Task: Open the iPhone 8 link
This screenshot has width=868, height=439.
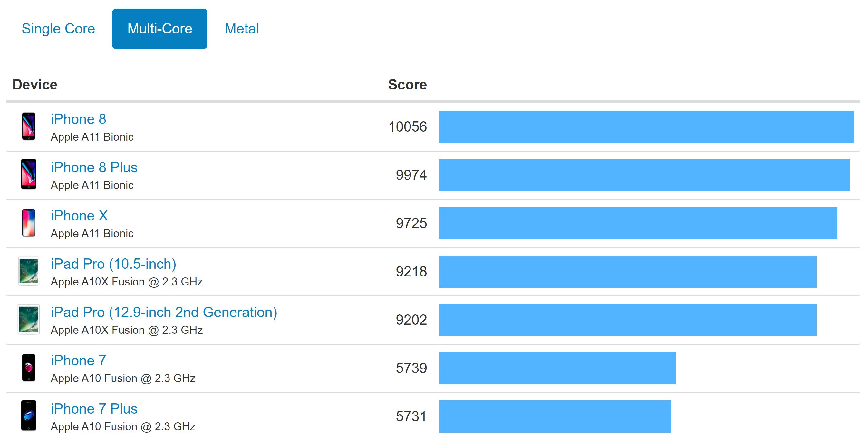Action: tap(79, 119)
